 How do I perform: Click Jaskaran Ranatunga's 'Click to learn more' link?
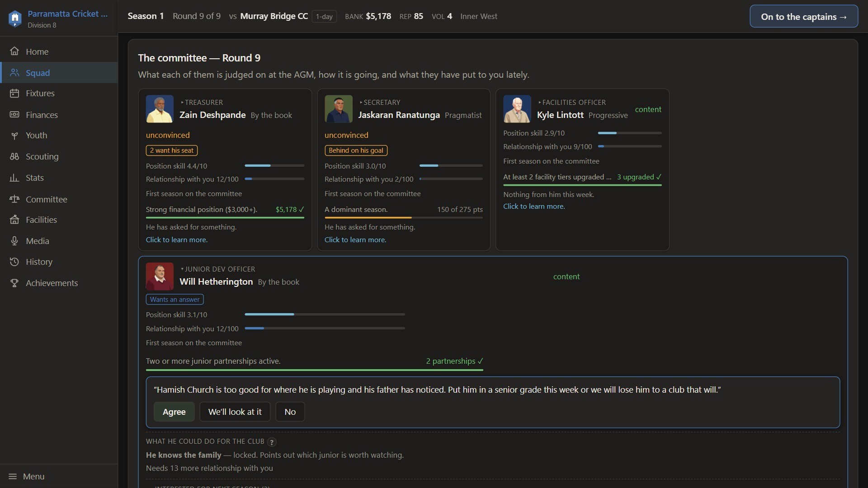point(355,239)
